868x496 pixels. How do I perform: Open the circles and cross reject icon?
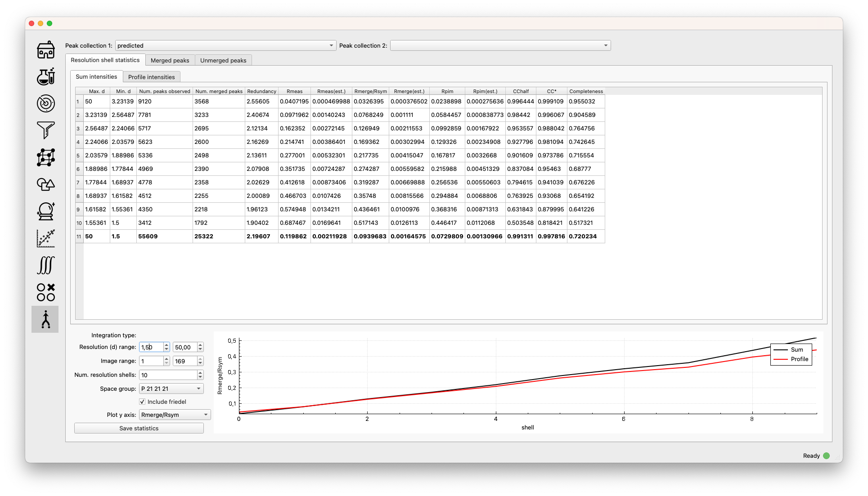[x=45, y=292]
